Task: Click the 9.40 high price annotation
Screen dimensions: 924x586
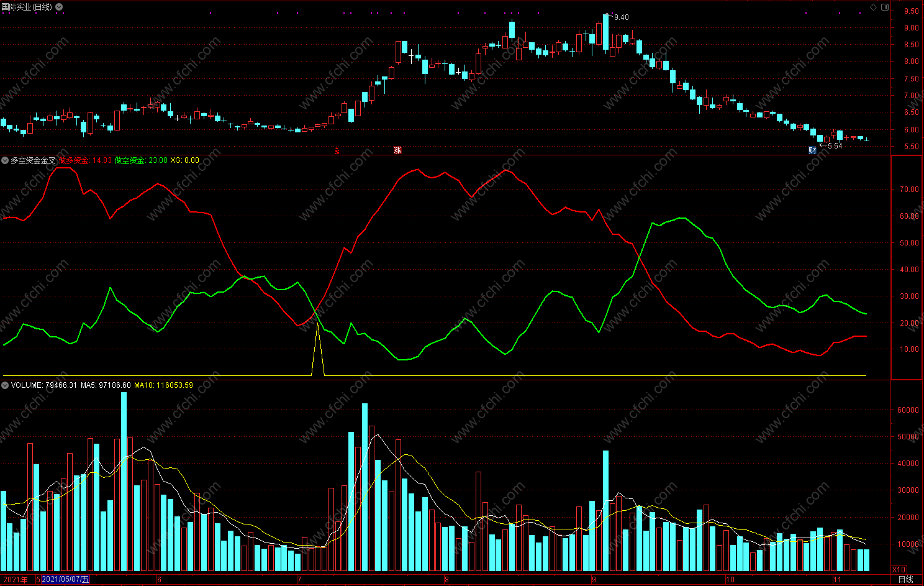Action: click(x=621, y=17)
